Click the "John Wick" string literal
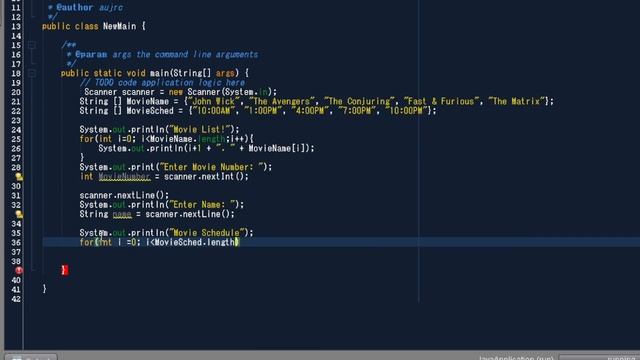This screenshot has height=360, width=640. point(213,101)
